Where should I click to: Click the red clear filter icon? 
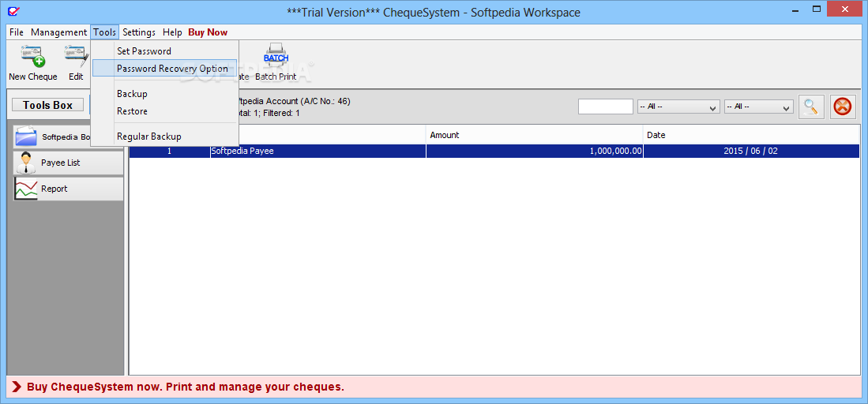(x=842, y=107)
